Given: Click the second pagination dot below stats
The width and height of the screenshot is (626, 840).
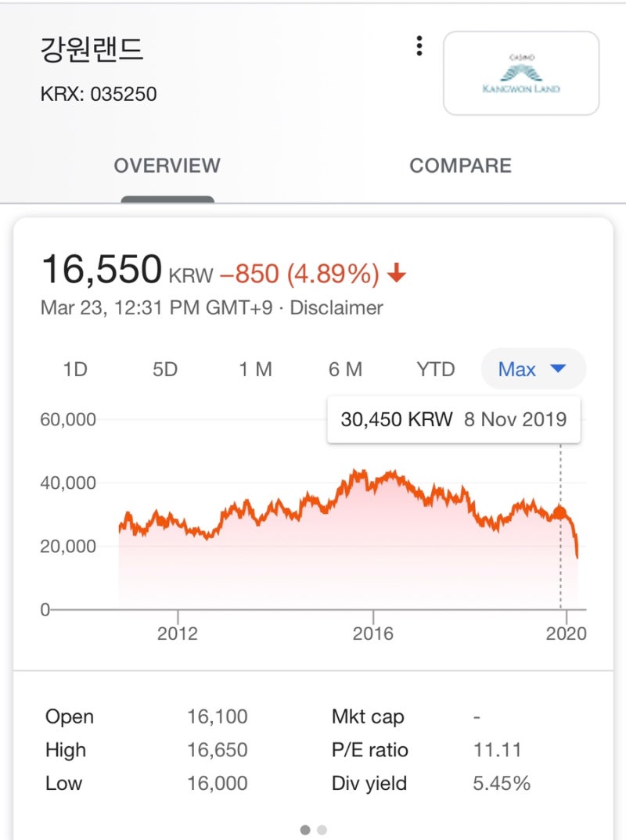Looking at the screenshot, I should pyautogui.click(x=322, y=830).
